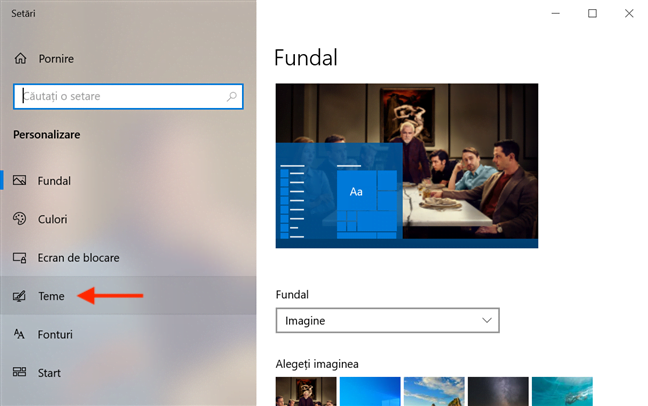Pick the blue Windows wallpaper thumbnail

(x=370, y=391)
